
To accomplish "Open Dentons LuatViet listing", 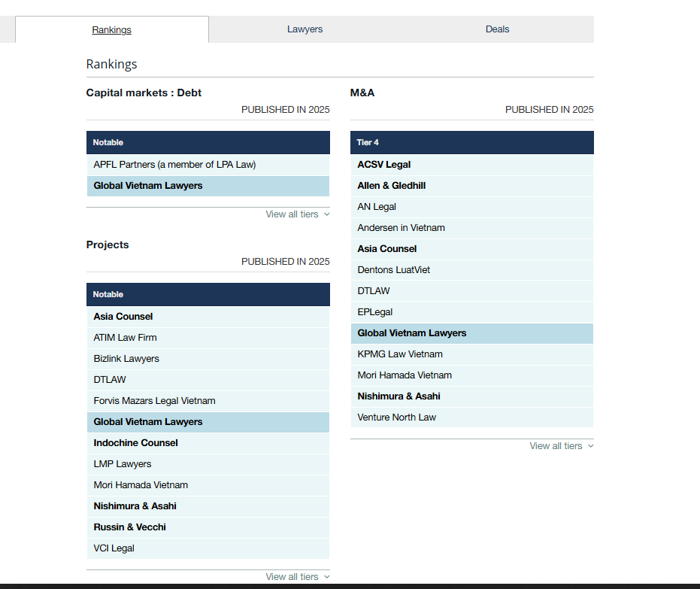I will (x=393, y=270).
